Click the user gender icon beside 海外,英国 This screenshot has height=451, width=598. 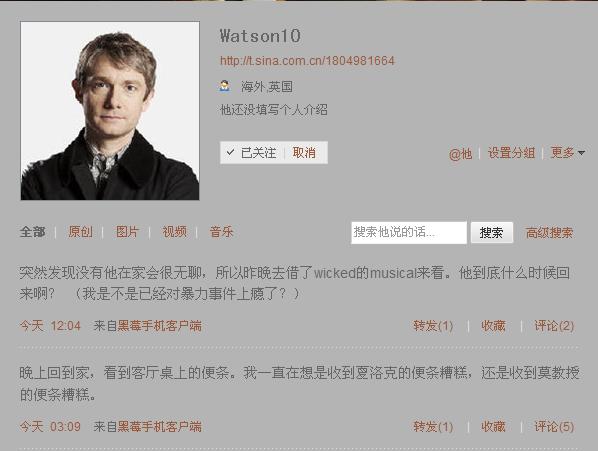[225, 86]
